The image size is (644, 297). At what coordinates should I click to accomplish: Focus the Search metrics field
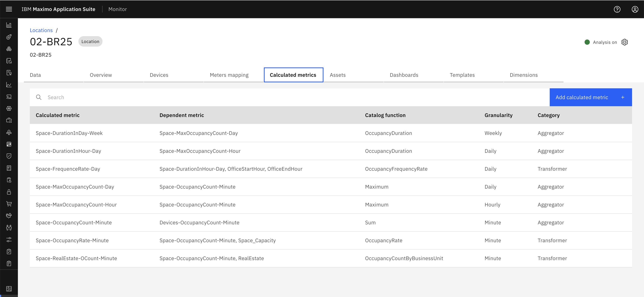290,97
